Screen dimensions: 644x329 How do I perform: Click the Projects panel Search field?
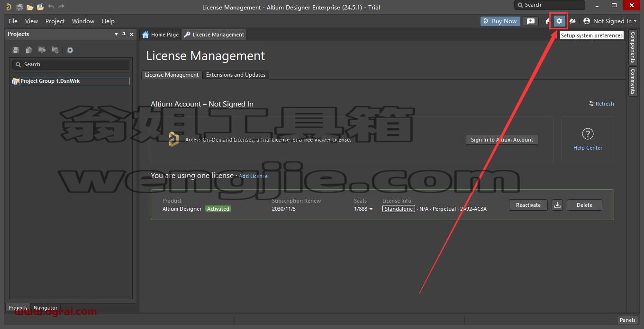(71, 64)
